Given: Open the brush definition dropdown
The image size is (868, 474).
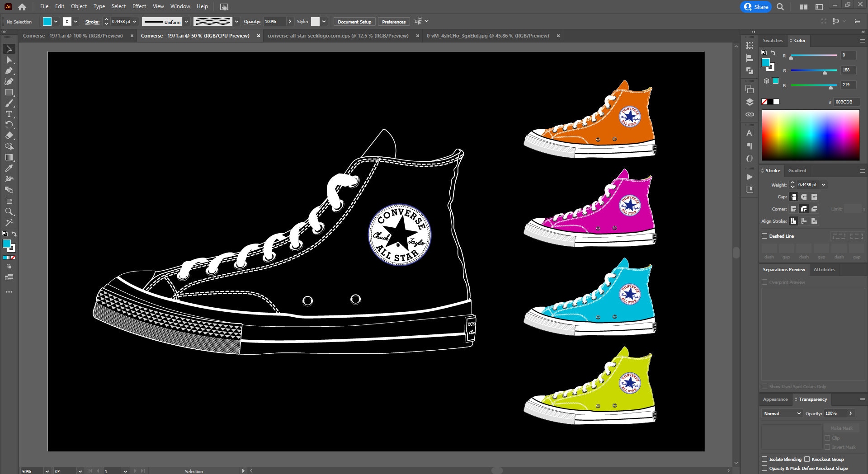Looking at the screenshot, I should pos(236,22).
